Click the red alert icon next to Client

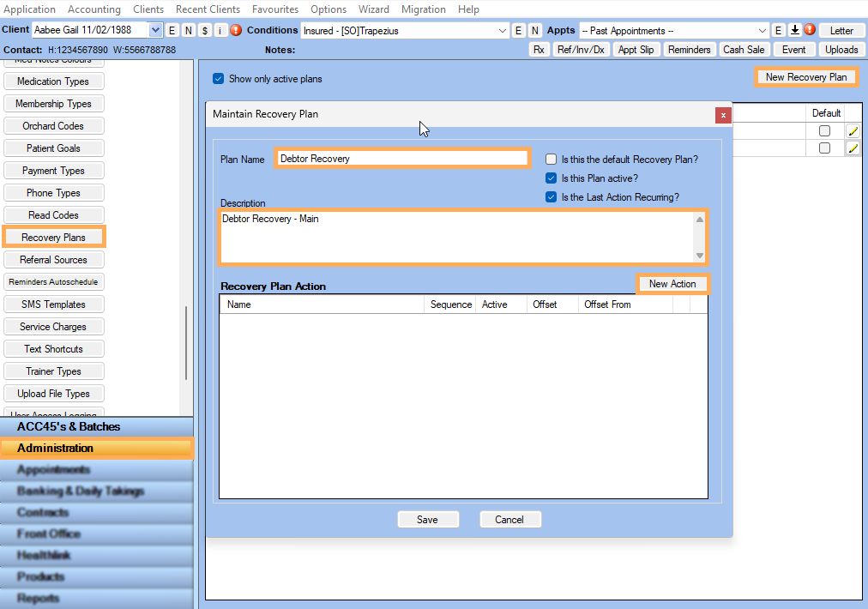[x=236, y=31]
